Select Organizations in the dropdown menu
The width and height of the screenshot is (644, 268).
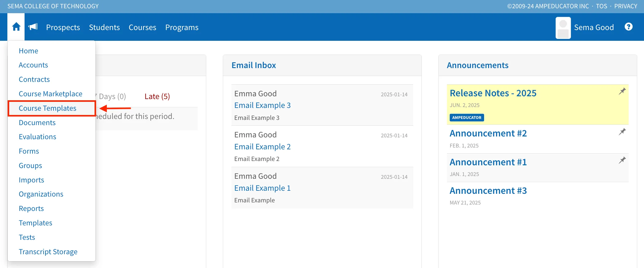pos(41,194)
